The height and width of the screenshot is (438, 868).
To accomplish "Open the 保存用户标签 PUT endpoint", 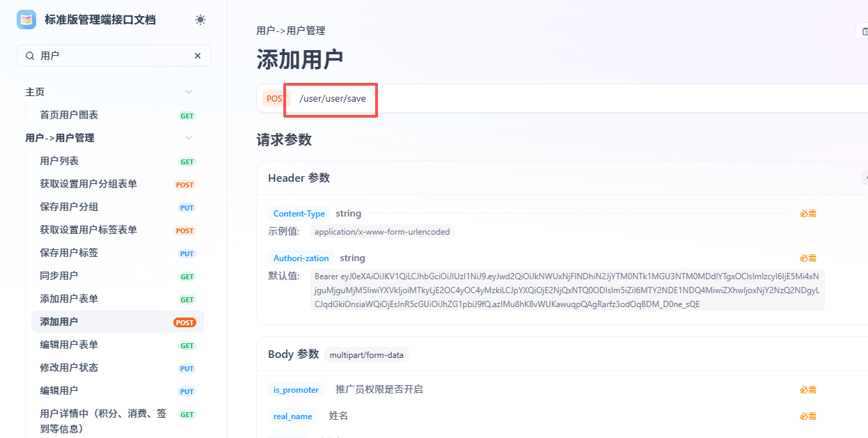I will click(x=69, y=253).
